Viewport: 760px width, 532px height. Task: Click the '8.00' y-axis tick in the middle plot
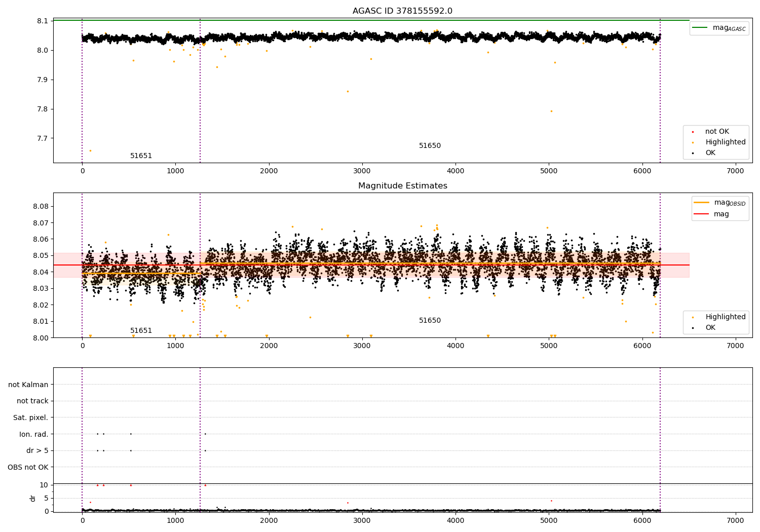coord(41,337)
